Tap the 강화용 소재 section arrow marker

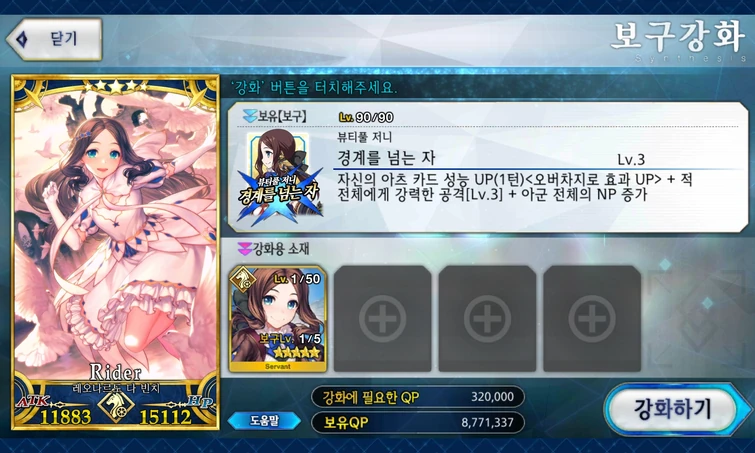pyautogui.click(x=245, y=249)
